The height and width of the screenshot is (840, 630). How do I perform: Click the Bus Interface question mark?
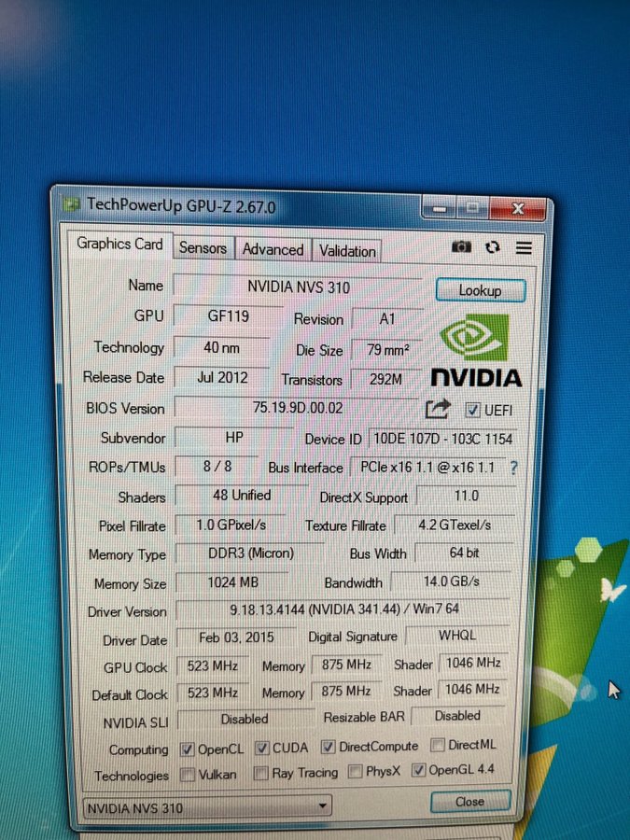pos(513,469)
